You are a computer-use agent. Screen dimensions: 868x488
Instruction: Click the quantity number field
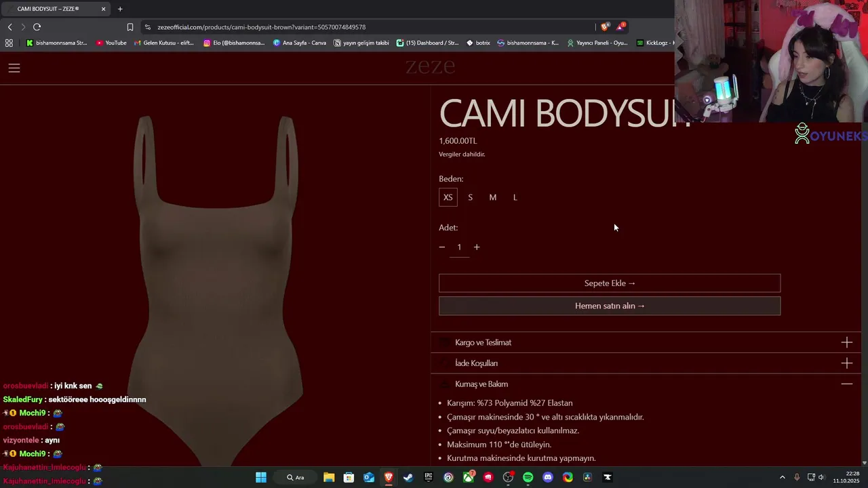pos(459,247)
